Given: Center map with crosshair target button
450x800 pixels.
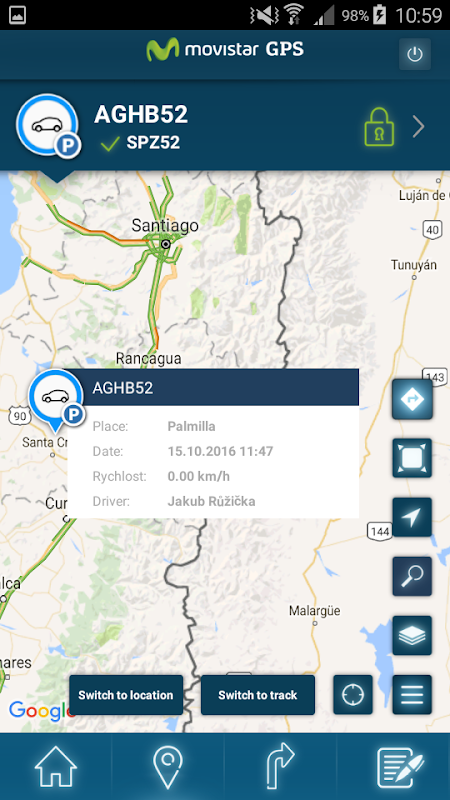Looking at the screenshot, I should (353, 695).
